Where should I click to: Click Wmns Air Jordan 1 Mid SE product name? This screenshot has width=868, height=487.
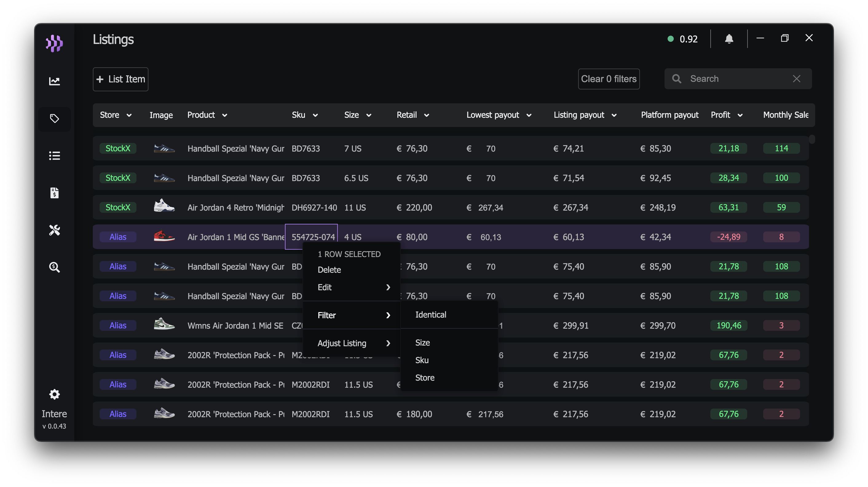tap(235, 326)
